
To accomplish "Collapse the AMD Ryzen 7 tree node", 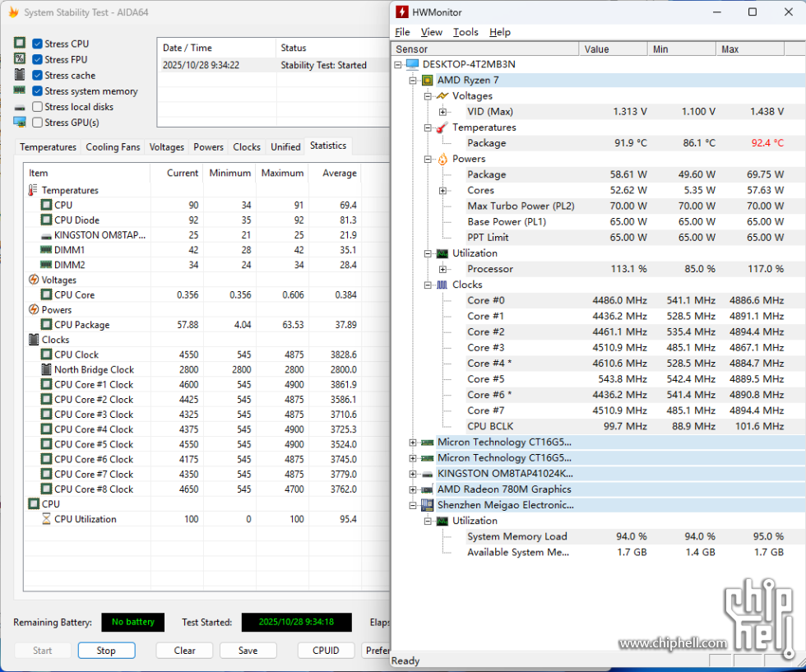I will pos(413,81).
